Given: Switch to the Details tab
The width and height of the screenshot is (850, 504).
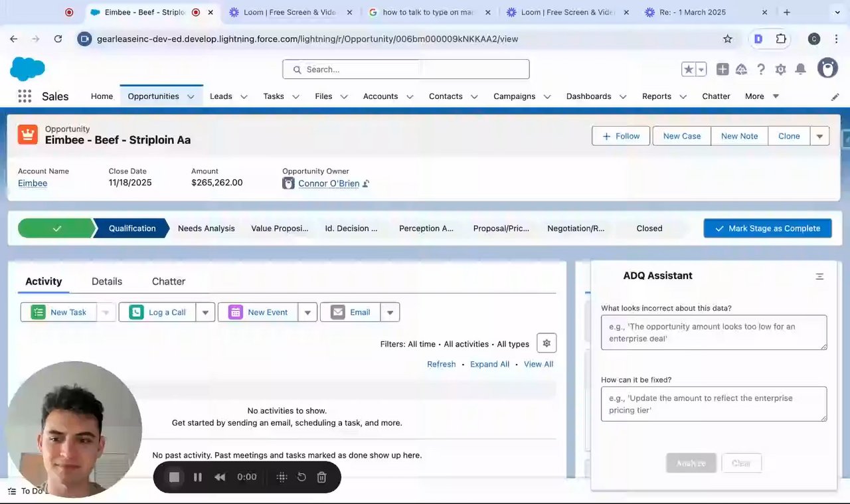Looking at the screenshot, I should click(x=107, y=282).
